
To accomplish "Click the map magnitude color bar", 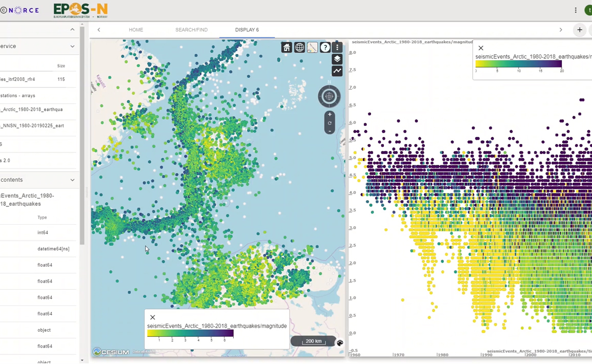I will click(190, 333).
